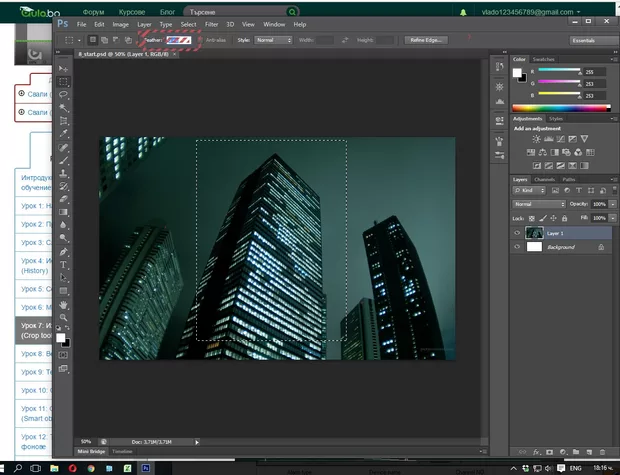This screenshot has height=475, width=620.
Task: Click the color spectrum ramp bar
Action: point(558,107)
